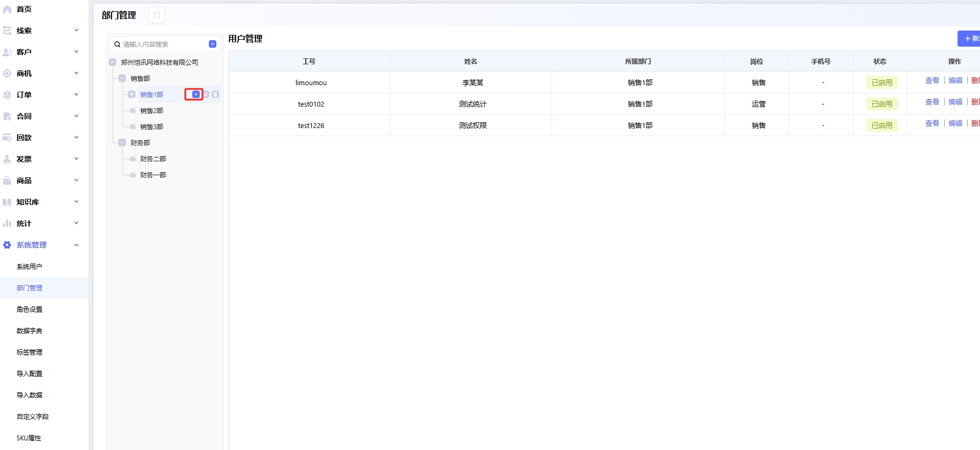Click the refresh icon next to 部门管理 title
Image resolution: width=980 pixels, height=450 pixels.
click(x=157, y=15)
